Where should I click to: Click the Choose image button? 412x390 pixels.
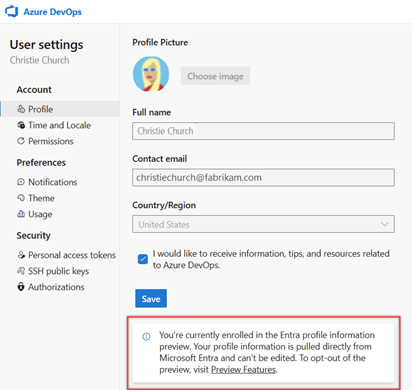point(215,76)
